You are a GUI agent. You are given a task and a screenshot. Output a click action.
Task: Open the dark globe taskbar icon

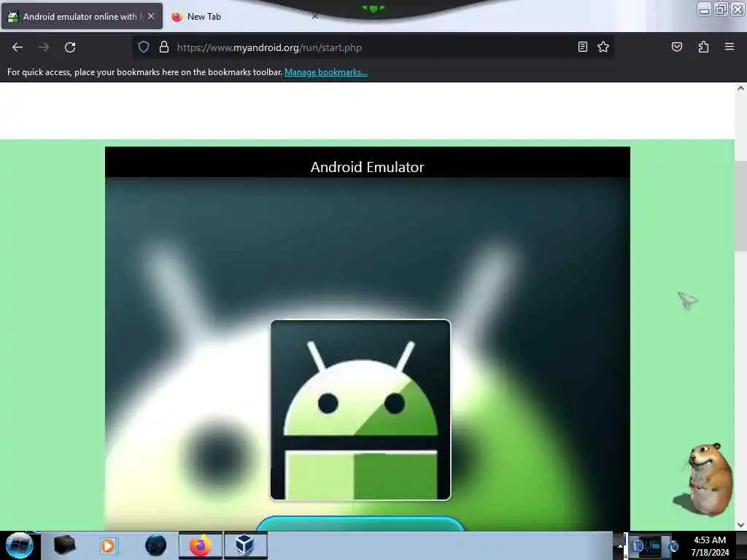[155, 545]
